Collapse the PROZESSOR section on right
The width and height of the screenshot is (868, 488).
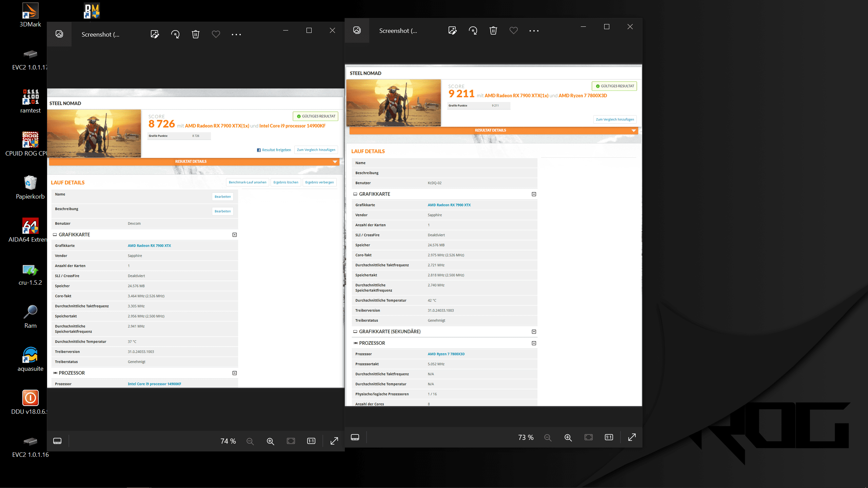point(534,343)
